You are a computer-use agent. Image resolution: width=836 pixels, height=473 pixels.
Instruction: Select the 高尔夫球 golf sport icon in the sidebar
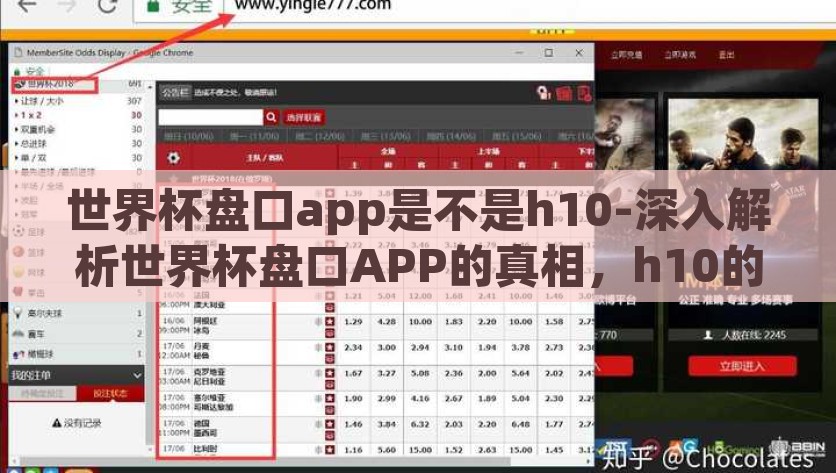click(x=18, y=313)
